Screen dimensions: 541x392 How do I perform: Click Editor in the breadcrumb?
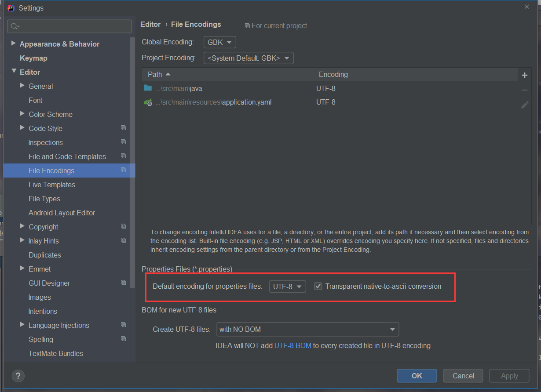coord(150,24)
